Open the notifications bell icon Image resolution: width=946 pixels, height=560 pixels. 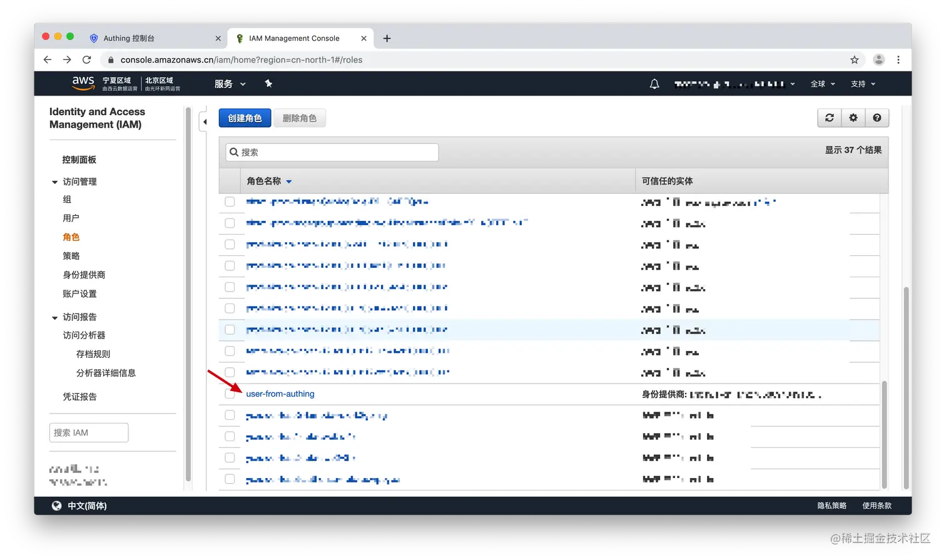tap(654, 84)
